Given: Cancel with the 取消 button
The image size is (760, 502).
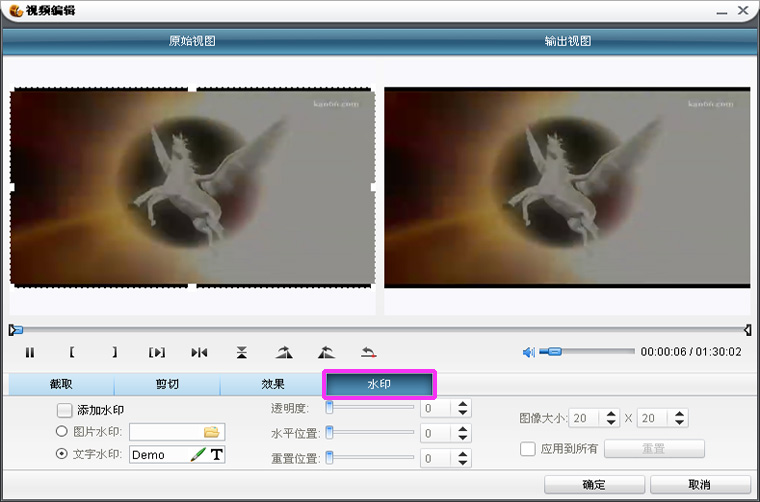Looking at the screenshot, I should (700, 485).
